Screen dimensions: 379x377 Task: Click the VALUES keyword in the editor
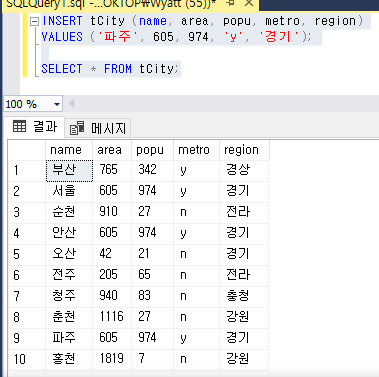click(x=62, y=37)
